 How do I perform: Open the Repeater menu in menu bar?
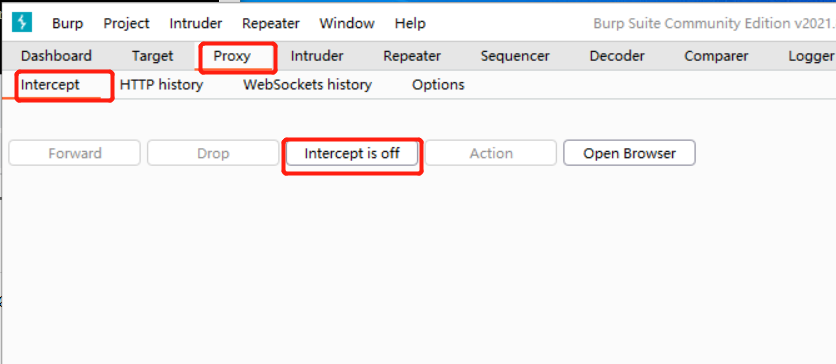click(271, 23)
